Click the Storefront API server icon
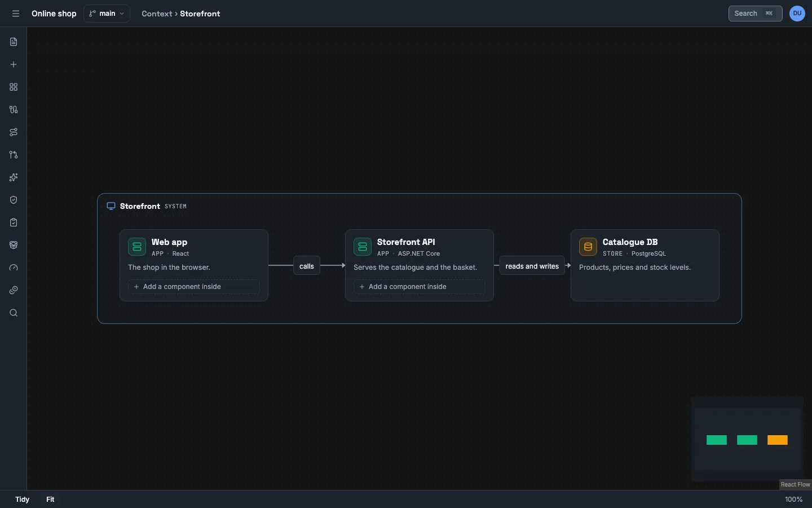The height and width of the screenshot is (508, 812). [x=363, y=247]
